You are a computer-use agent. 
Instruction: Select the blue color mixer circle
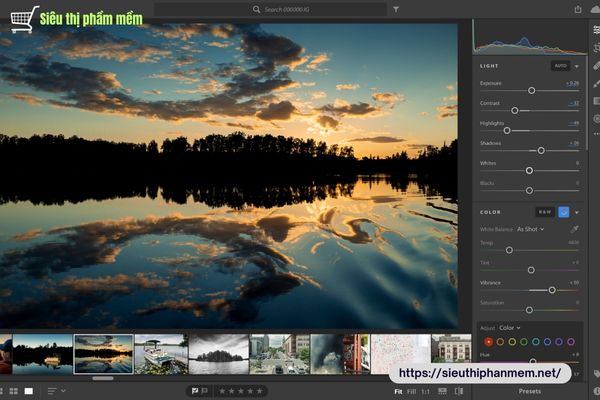click(x=547, y=341)
